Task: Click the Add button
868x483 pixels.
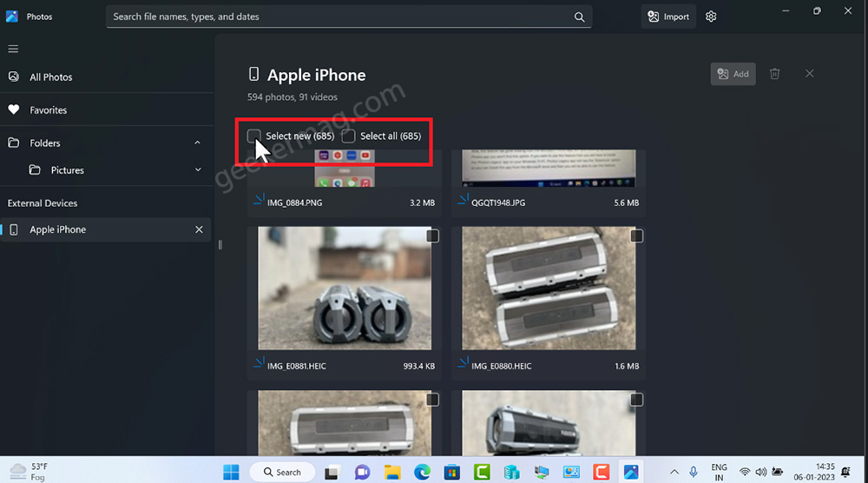Action: (x=733, y=74)
